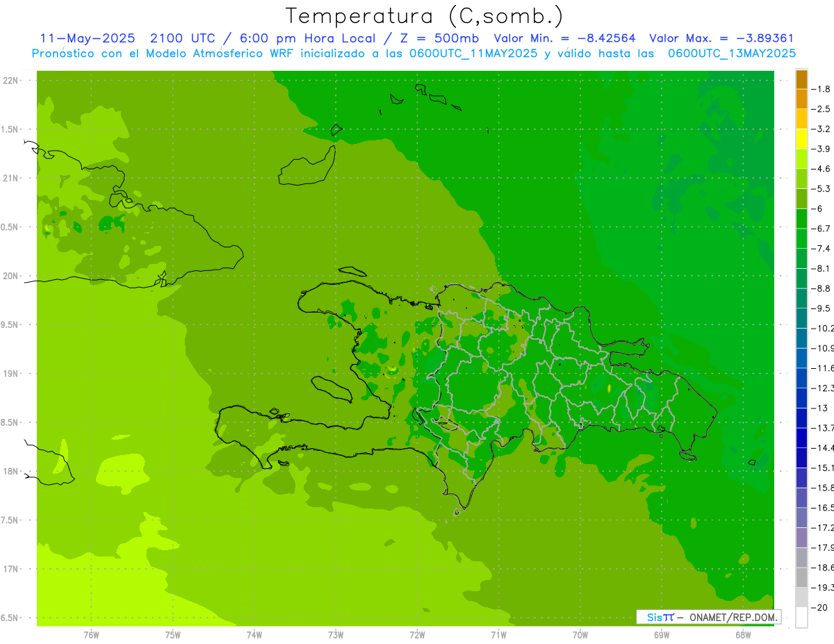Viewport: 834px width, 644px height.
Task: Click the '20N' latitude label
Action: 10,276
